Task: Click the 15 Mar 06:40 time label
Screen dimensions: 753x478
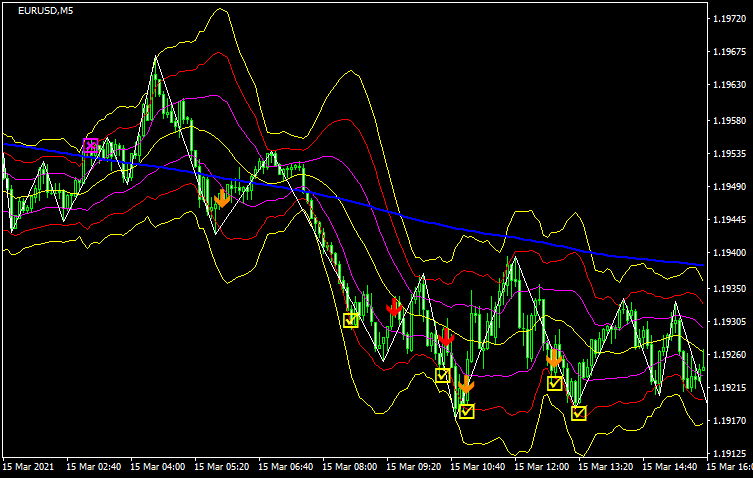Action: tap(286, 466)
